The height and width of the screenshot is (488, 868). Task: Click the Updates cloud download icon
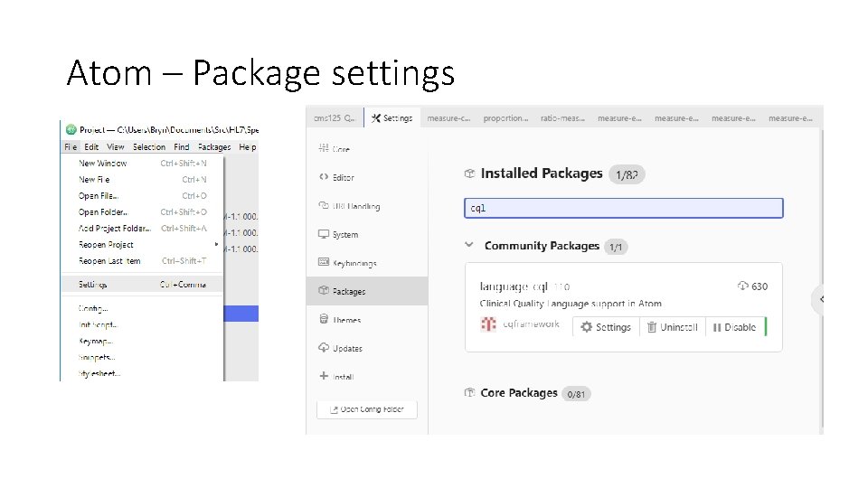pos(324,347)
